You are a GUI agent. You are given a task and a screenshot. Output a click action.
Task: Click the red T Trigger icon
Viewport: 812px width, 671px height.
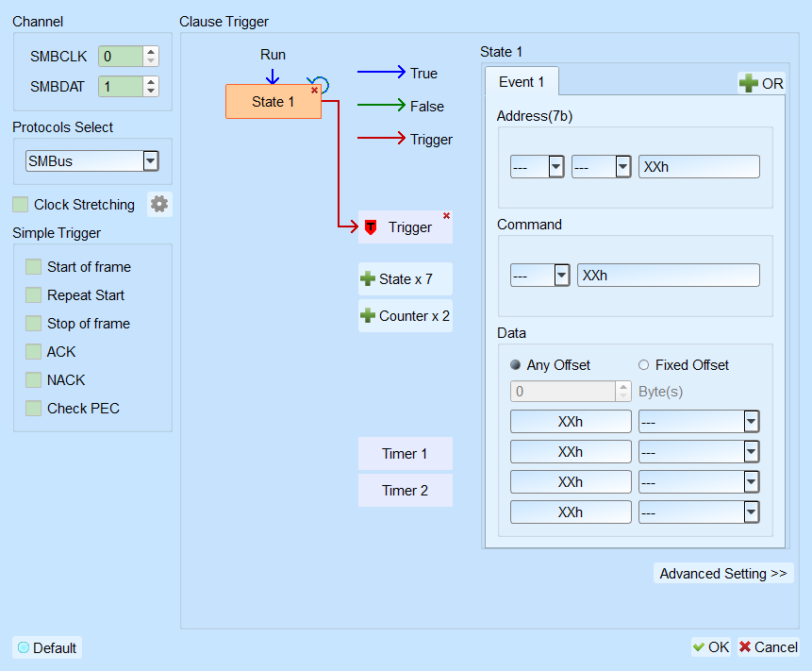(371, 226)
